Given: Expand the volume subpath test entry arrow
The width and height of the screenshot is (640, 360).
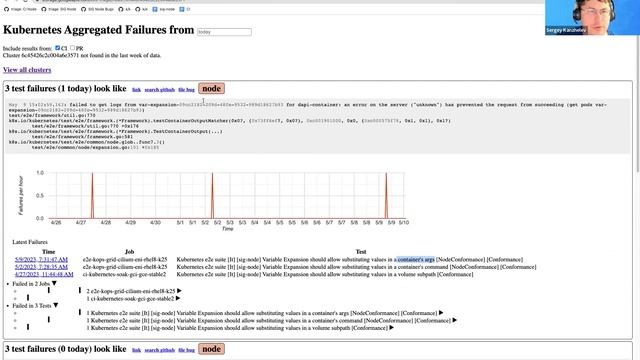Looking at the screenshot, I should point(391,328).
